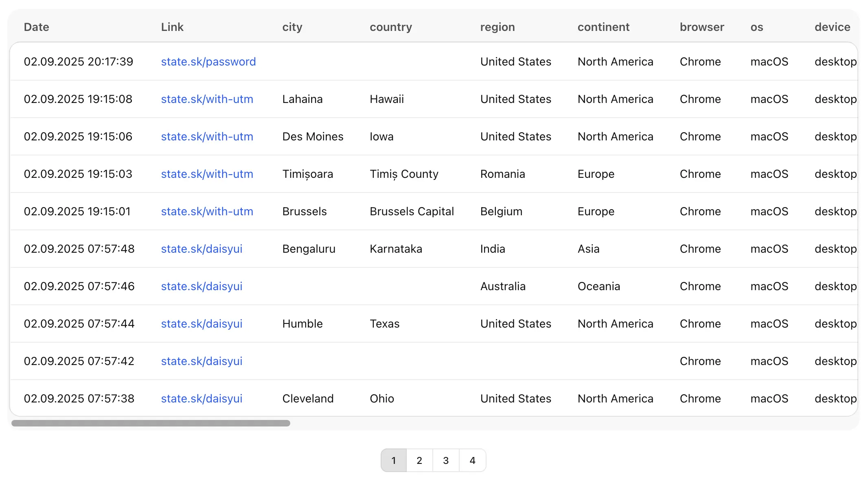
Task: Click the Bengaluru city cell
Action: tap(309, 249)
